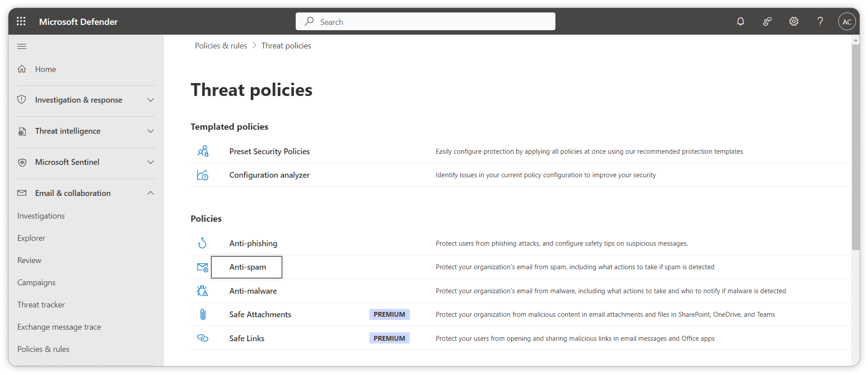Open Campaigns in sidebar
This screenshot has height=375, width=868.
(x=36, y=282)
